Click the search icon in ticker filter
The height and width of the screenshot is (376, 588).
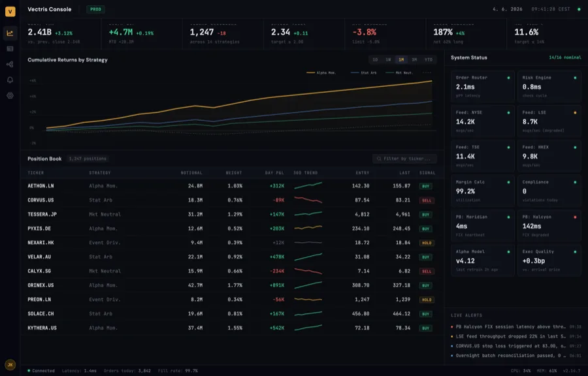379,159
